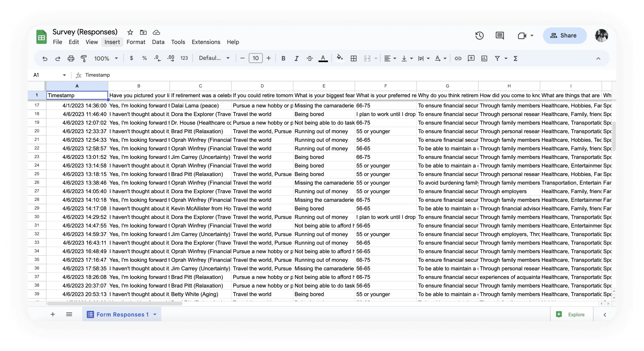Screen dimensions: 644x351
Task: Print the spreadsheet with printer icon
Action: (x=71, y=59)
